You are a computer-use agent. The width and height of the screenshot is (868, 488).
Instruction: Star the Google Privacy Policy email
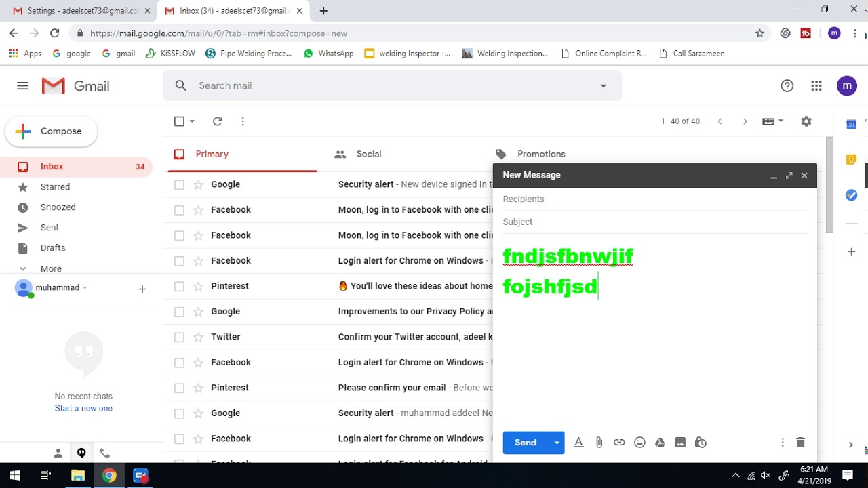[x=199, y=312]
